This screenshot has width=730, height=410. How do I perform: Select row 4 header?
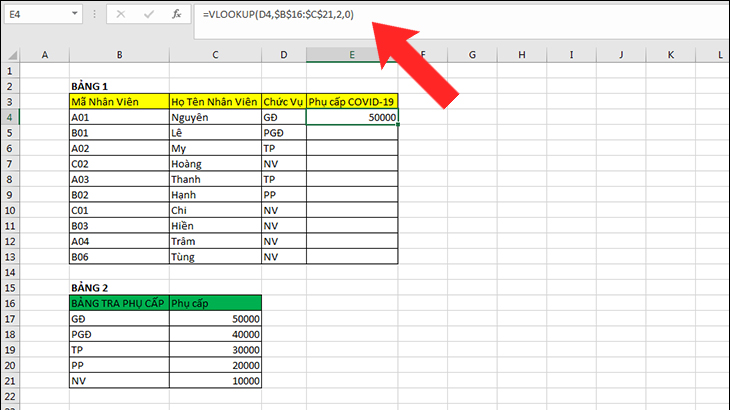click(10, 117)
